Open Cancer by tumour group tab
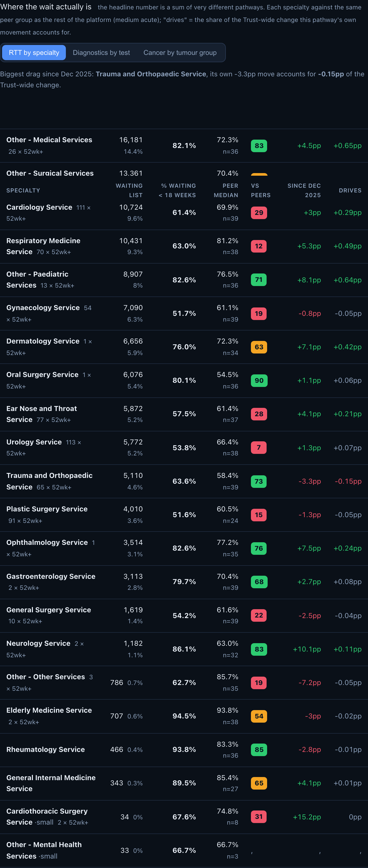 coord(180,53)
